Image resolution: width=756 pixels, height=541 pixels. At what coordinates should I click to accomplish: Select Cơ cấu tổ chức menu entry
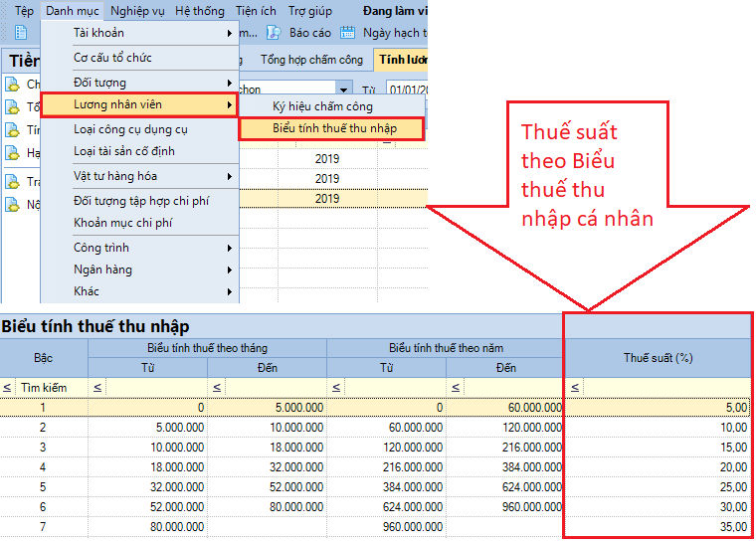pos(140,58)
